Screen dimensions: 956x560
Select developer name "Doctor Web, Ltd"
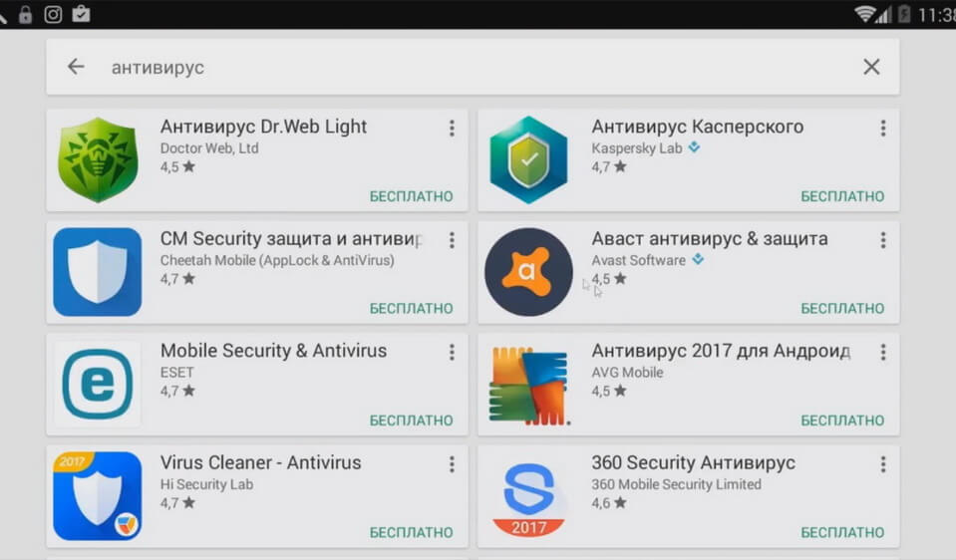209,148
